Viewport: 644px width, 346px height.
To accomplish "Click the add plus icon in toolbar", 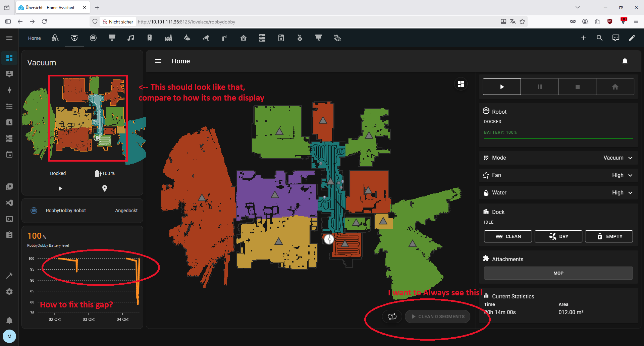I will click(x=584, y=38).
